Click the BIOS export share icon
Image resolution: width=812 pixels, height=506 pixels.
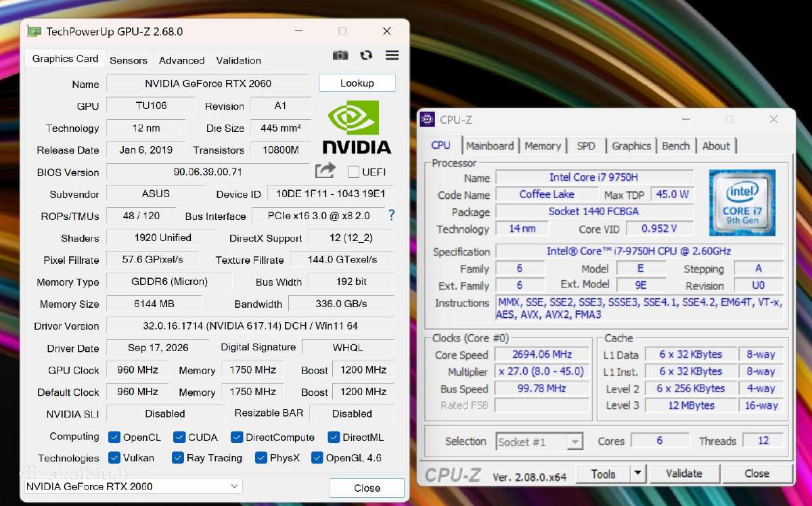325,170
